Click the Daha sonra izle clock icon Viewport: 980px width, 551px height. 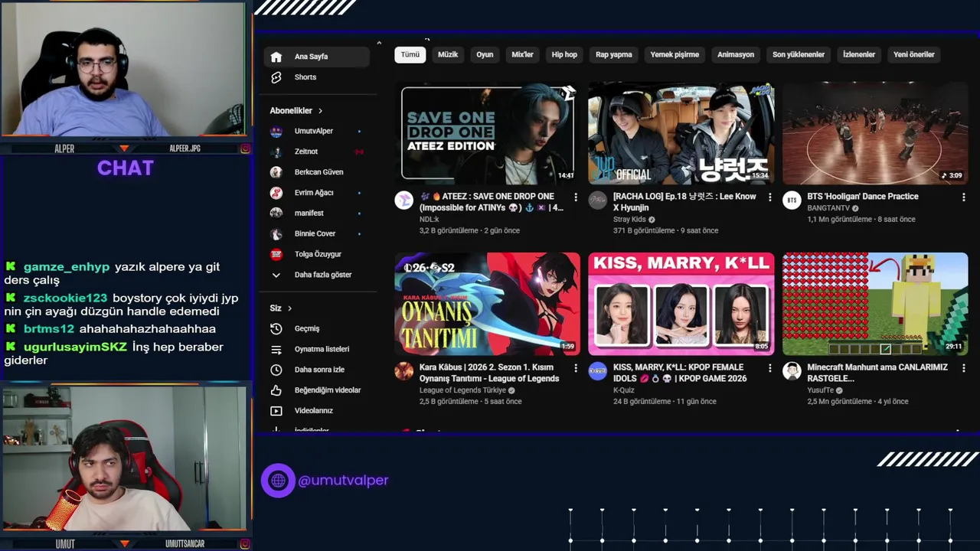point(276,370)
